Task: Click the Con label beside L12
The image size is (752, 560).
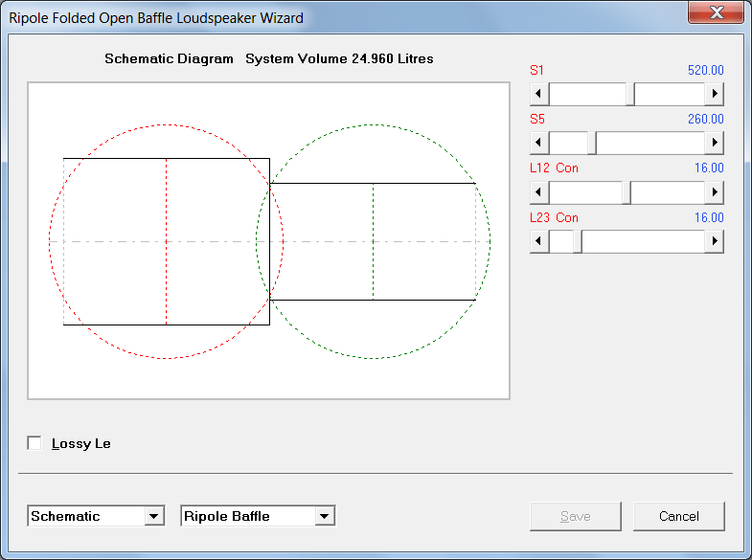Action: coord(567,168)
